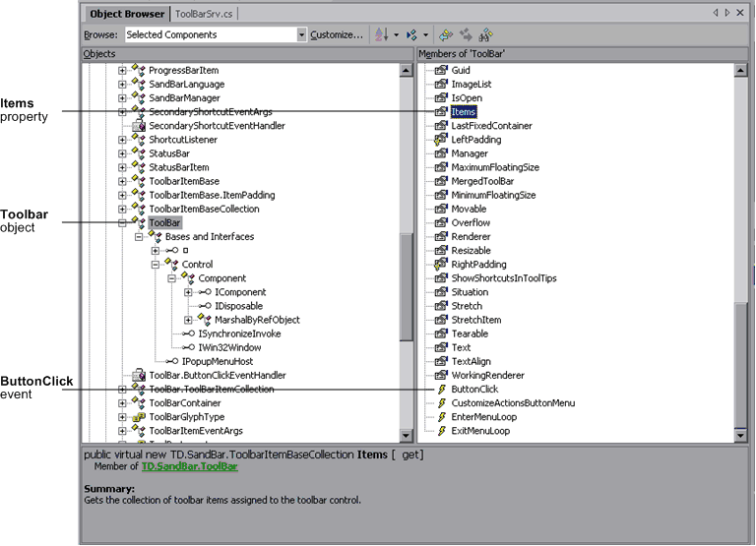The height and width of the screenshot is (546, 756).
Task: Click the lightning event icon beside ButtonClick
Action: [x=442, y=390]
